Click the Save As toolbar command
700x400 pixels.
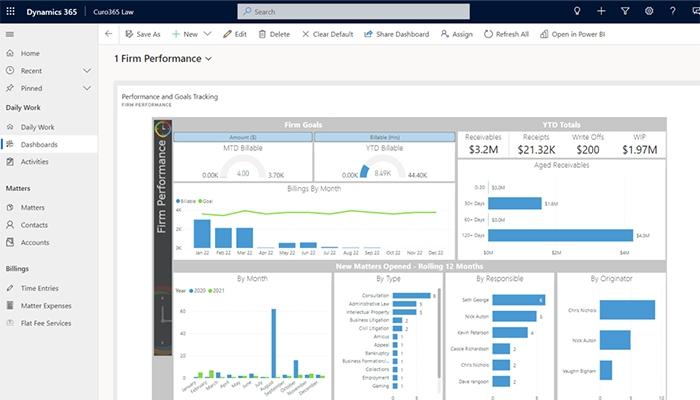[143, 34]
